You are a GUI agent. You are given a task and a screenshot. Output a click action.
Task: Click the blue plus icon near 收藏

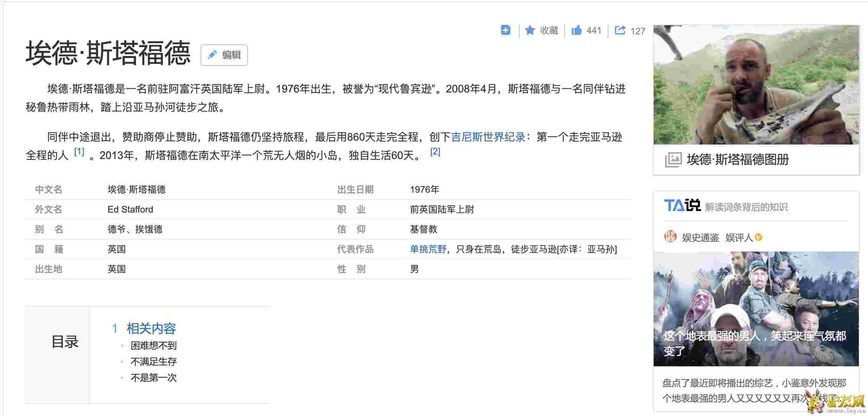[506, 30]
